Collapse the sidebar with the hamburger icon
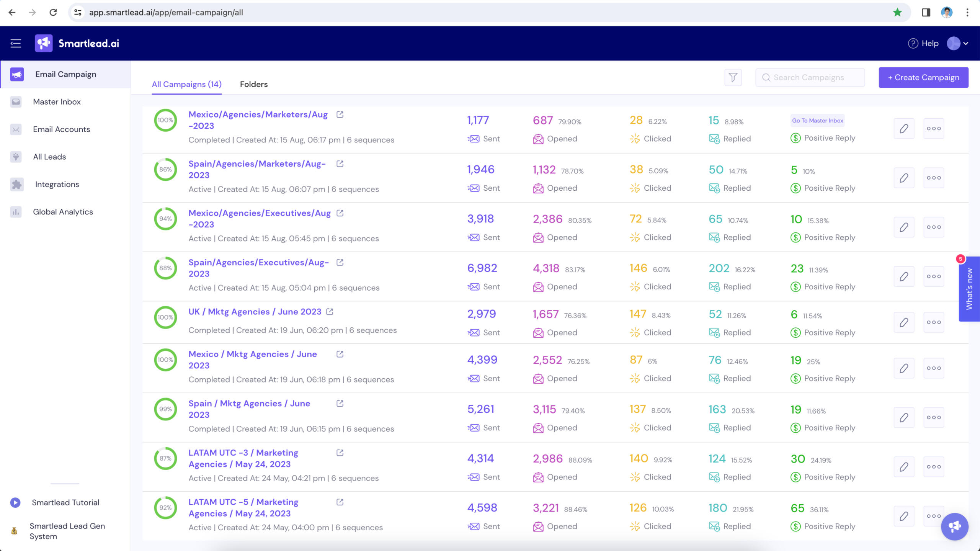Viewport: 980px width, 551px height. (x=16, y=43)
